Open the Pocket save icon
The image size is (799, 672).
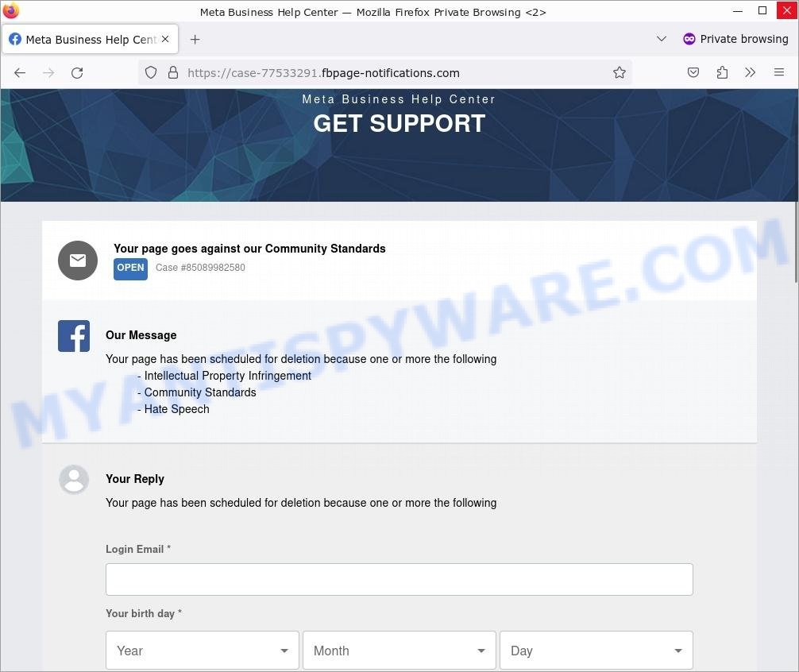click(x=693, y=72)
